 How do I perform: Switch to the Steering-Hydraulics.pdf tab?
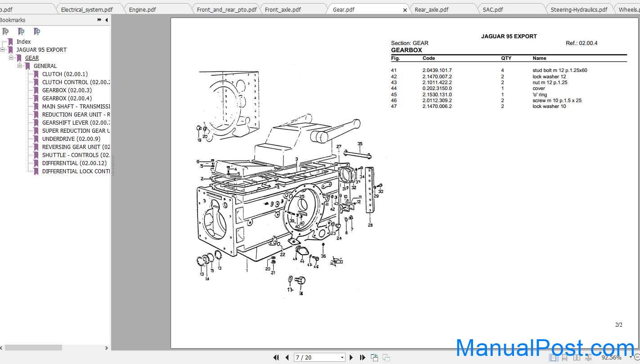pos(579,9)
